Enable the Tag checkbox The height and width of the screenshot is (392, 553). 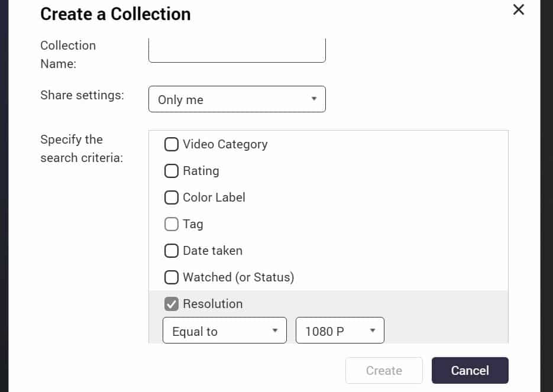tap(172, 224)
